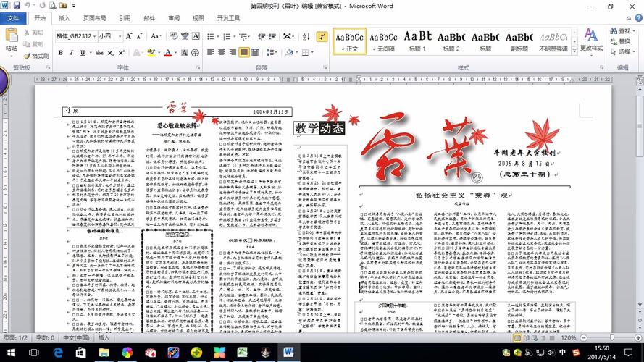Click the Word Help question mark icon
The image size is (644, 362).
638,18
